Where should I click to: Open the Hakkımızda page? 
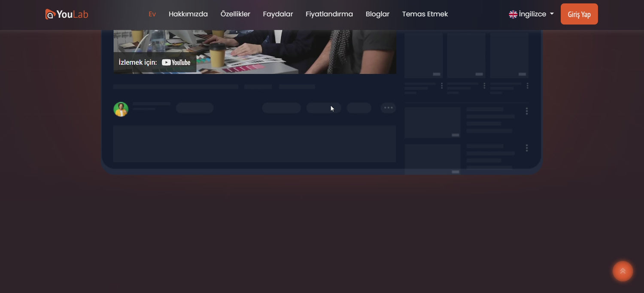(x=188, y=14)
